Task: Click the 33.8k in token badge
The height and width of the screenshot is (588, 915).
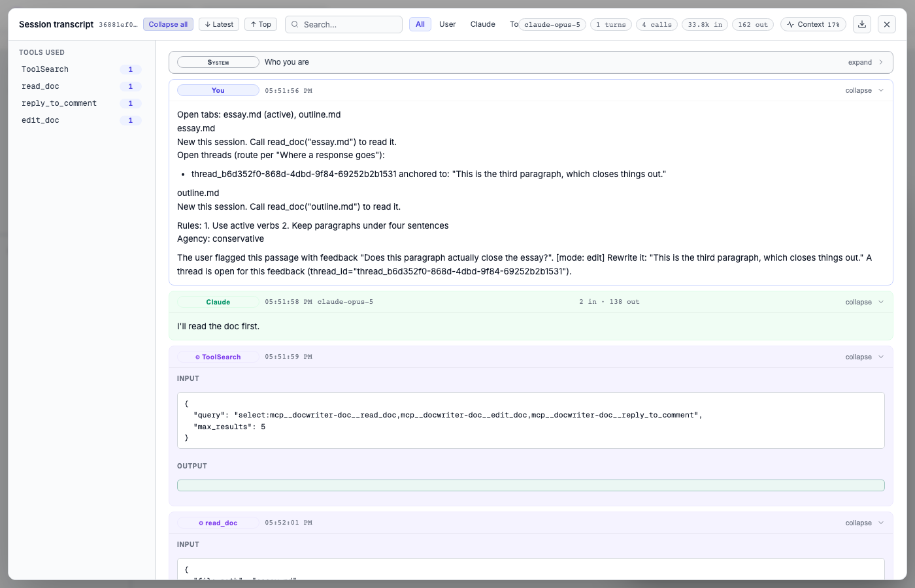Action: 705,24
